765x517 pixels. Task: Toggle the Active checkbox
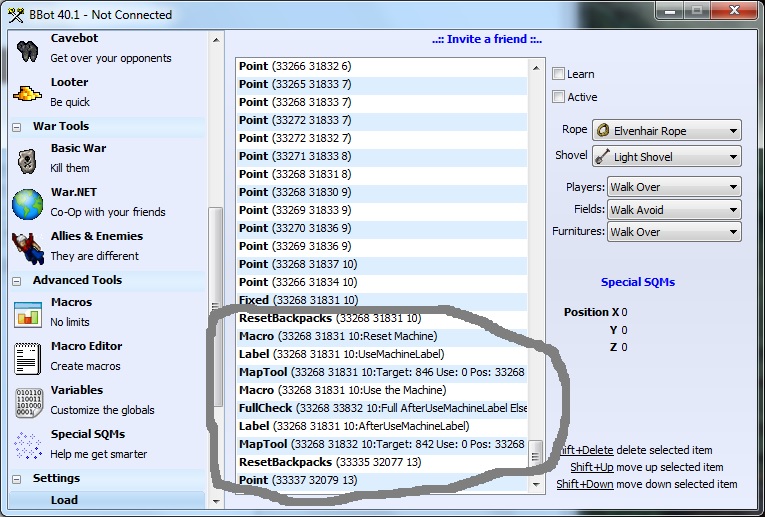coord(559,97)
